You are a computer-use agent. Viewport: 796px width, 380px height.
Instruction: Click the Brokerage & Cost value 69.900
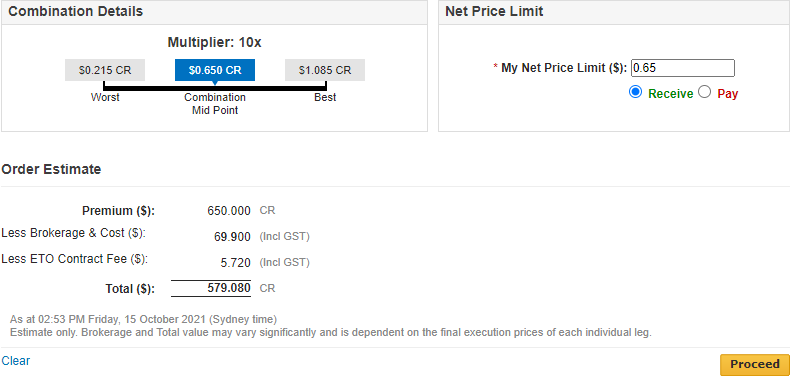click(x=233, y=236)
